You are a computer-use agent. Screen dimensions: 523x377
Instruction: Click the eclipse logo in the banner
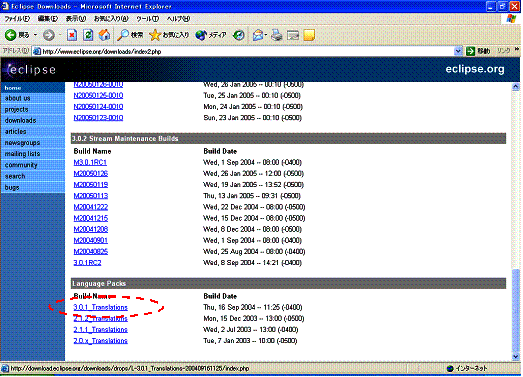click(31, 69)
